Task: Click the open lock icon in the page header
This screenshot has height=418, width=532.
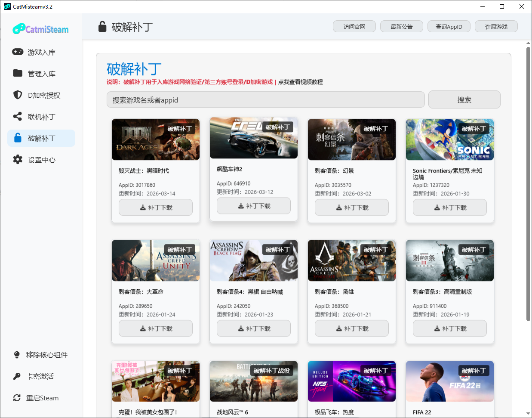Action: 102,27
